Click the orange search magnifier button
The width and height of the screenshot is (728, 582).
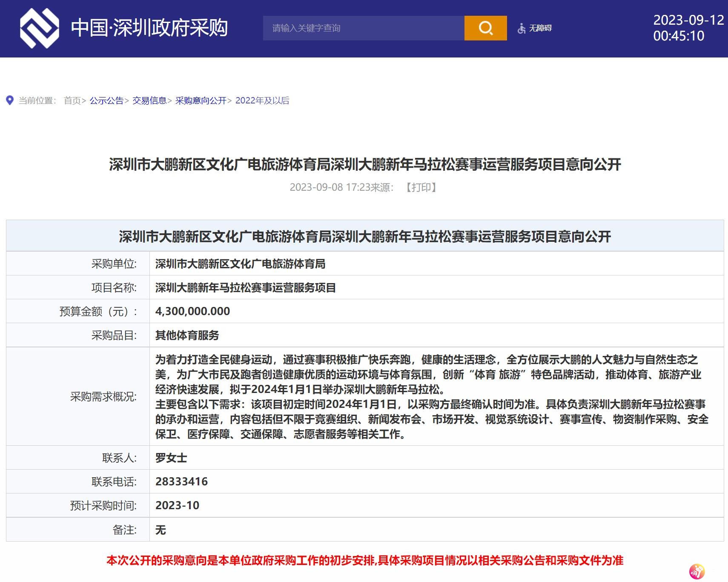pos(485,28)
